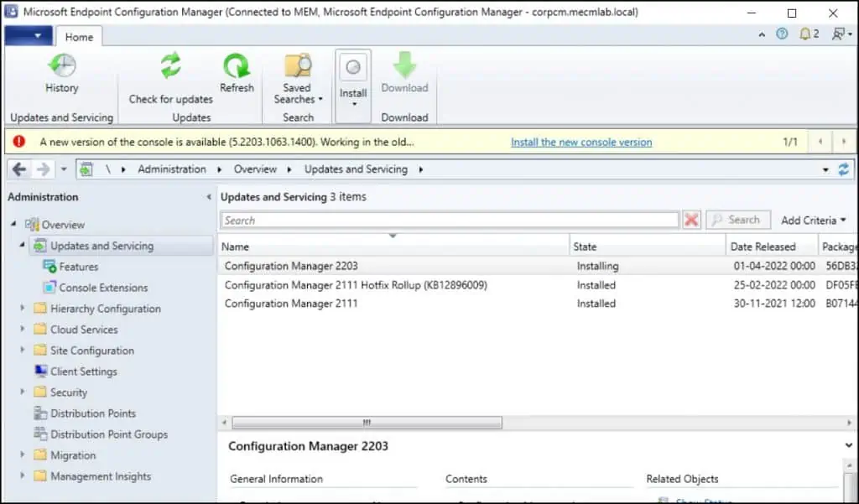Viewport: 859px width, 504px height.
Task: Click the Download ribbon icon
Action: point(405,65)
